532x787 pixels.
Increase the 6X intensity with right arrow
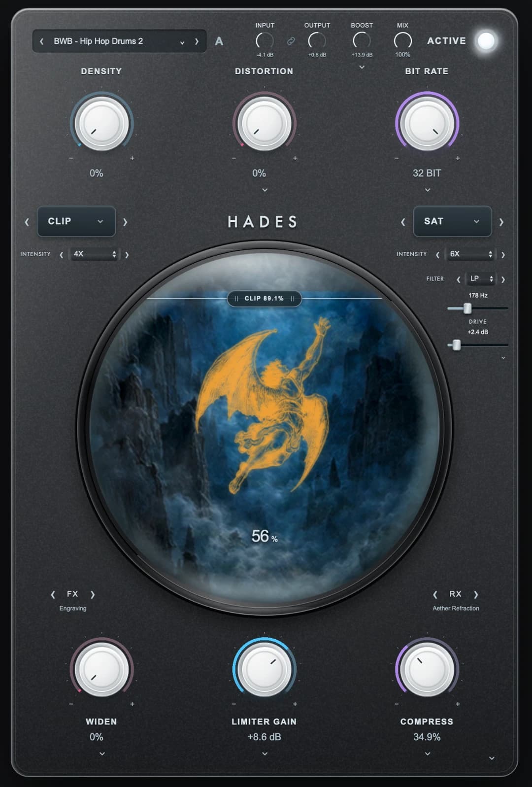(503, 255)
